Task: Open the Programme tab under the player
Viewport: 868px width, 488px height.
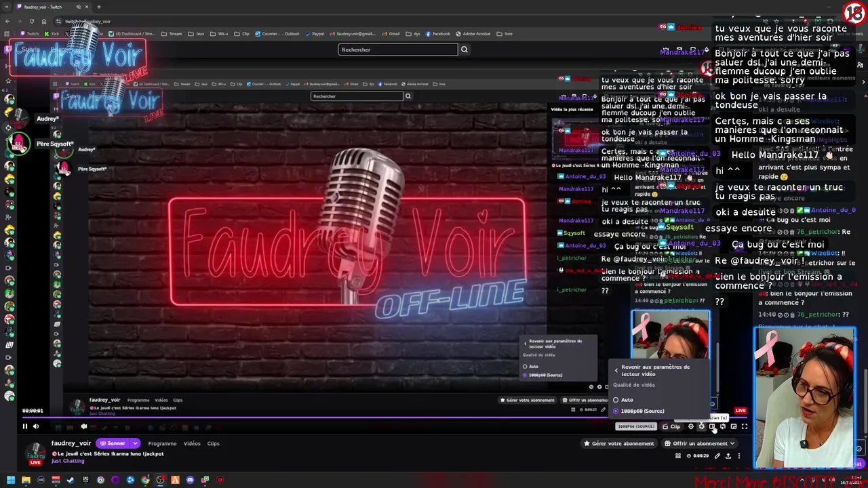Action: (x=162, y=443)
